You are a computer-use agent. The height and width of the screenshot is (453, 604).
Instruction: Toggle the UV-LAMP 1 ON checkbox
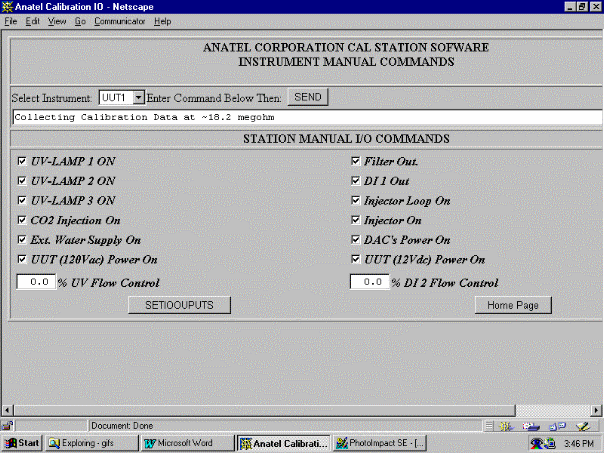(x=22, y=161)
